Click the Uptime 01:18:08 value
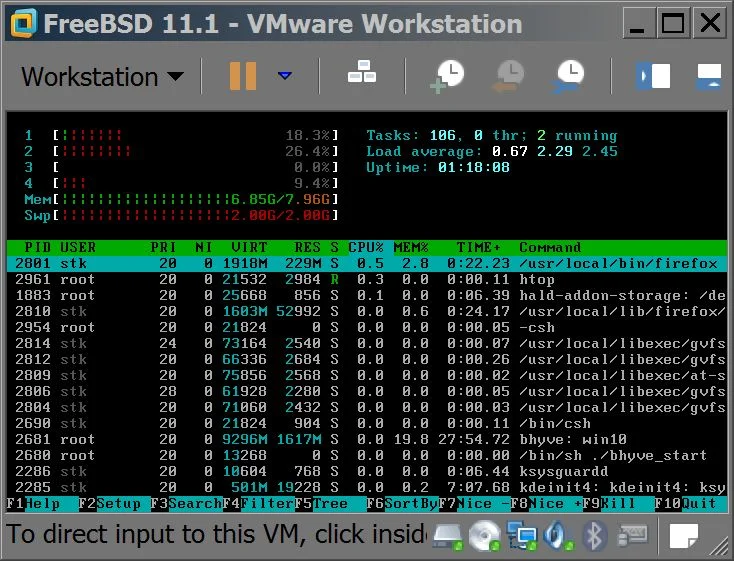 coord(474,167)
